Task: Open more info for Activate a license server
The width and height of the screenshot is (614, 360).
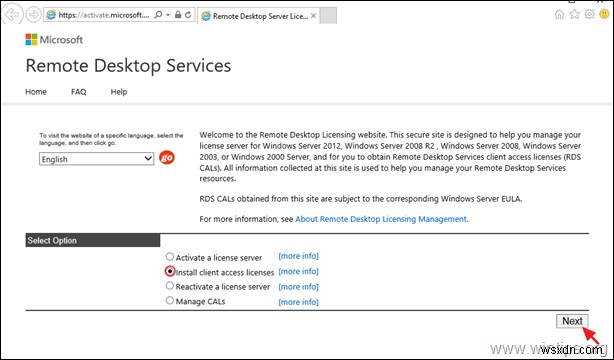Action: click(x=298, y=256)
